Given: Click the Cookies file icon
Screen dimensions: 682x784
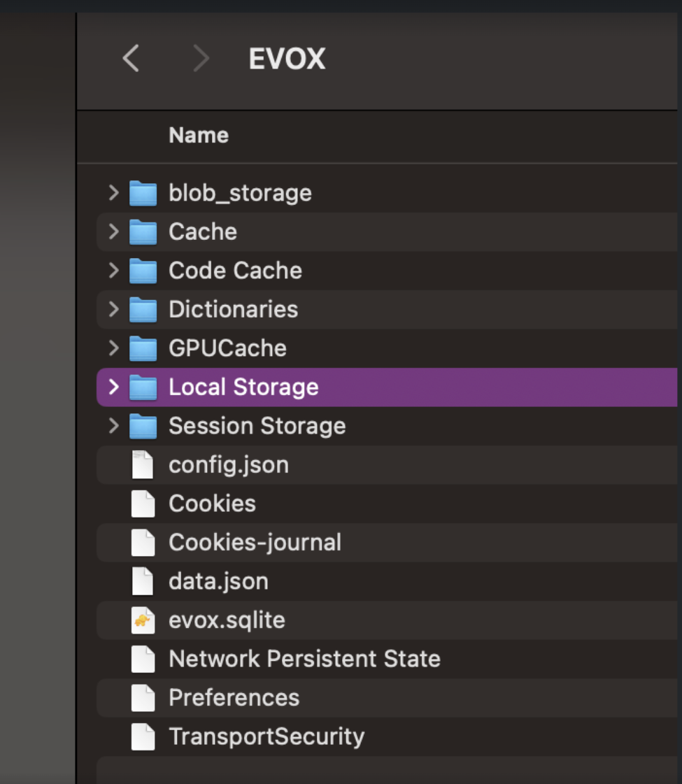Looking at the screenshot, I should click(143, 504).
